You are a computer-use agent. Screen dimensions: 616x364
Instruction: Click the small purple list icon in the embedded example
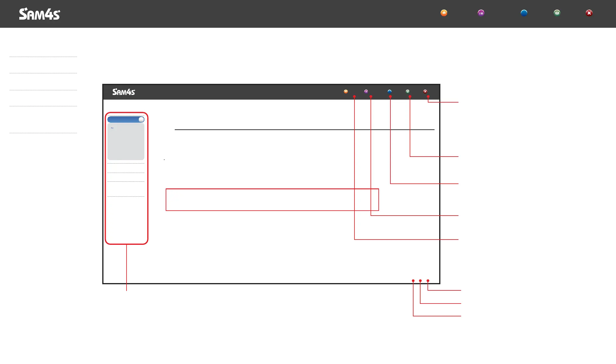[x=366, y=91]
